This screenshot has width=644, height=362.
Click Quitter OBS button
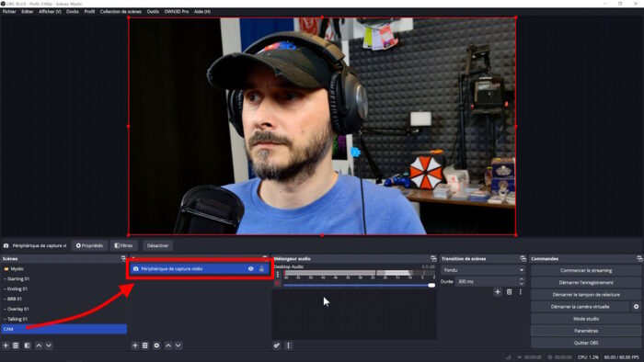586,343
